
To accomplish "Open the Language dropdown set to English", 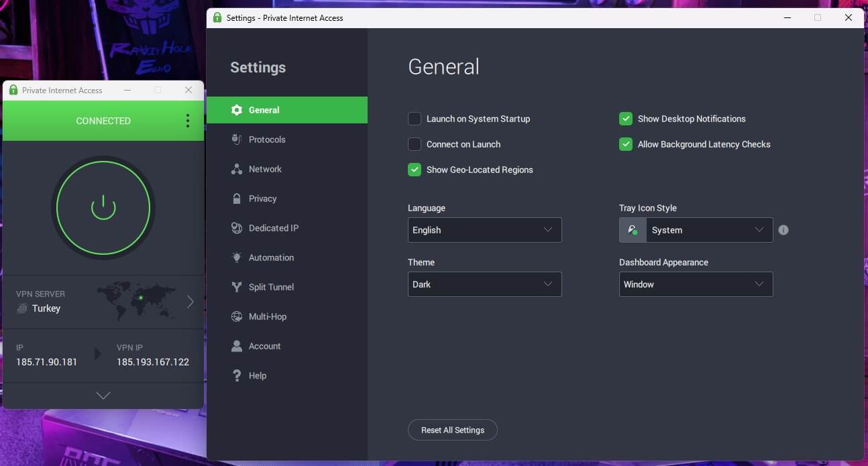I will (x=484, y=230).
